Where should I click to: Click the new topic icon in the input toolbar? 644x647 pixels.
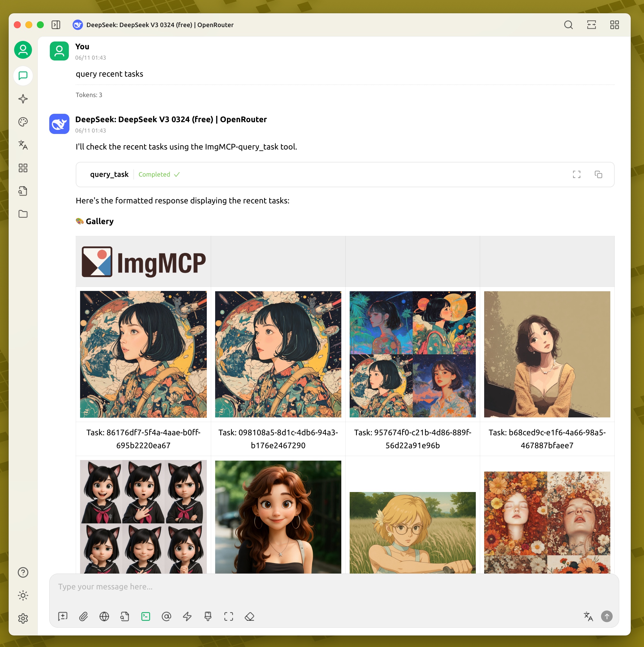click(x=62, y=616)
